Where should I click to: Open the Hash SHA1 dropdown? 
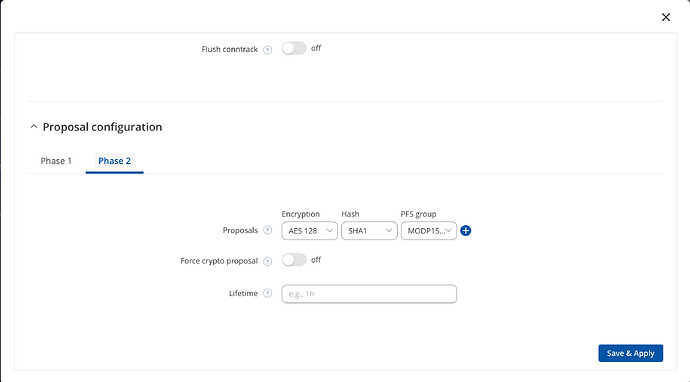click(369, 231)
